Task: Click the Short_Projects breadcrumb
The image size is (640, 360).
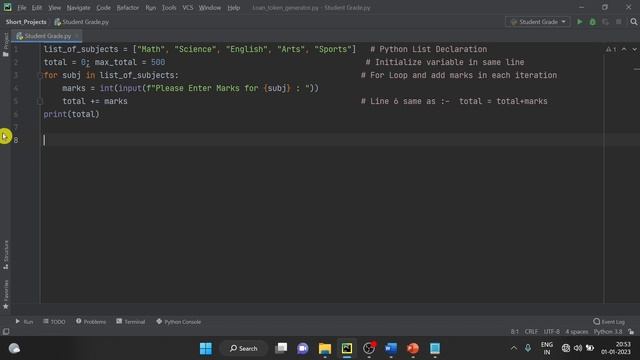Action: (26, 22)
